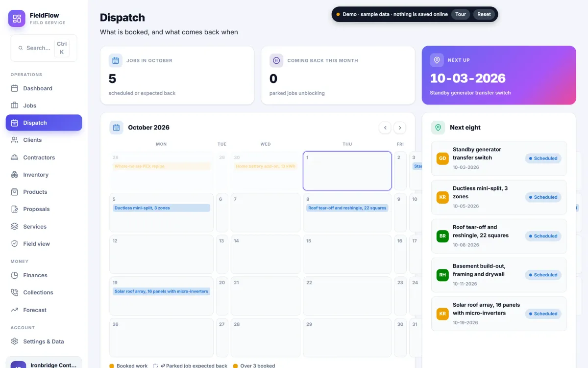Open Home battery add-on event
The height and width of the screenshot is (368, 588).
tap(266, 166)
